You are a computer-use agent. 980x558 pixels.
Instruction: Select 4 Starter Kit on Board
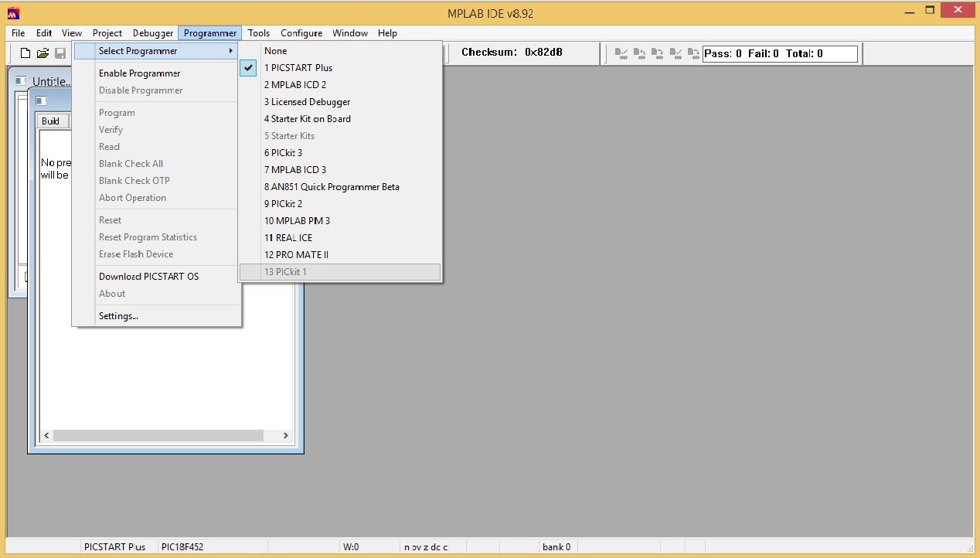[340, 119]
